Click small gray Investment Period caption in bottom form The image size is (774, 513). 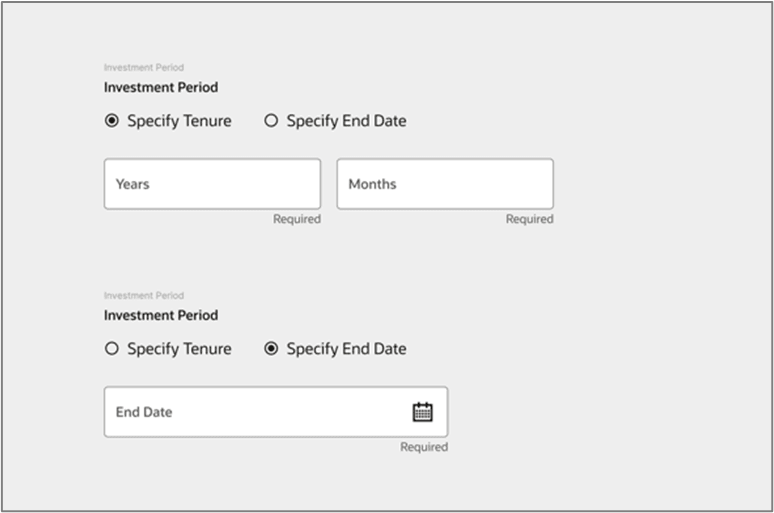[x=144, y=296]
